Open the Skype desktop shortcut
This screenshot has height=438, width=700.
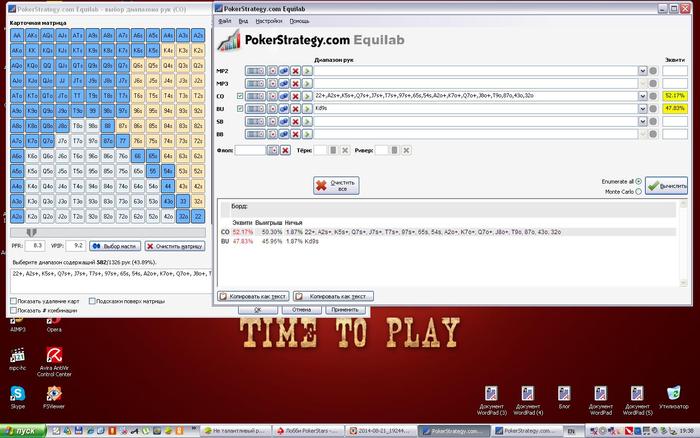(18, 397)
